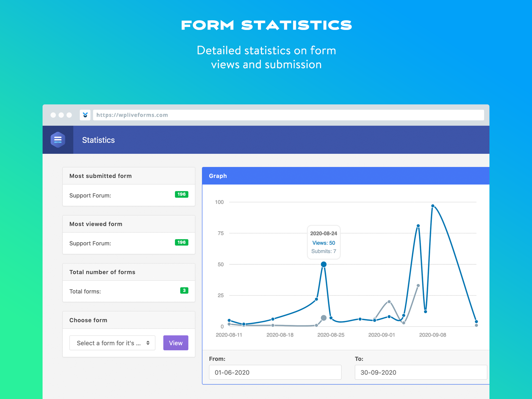Click the Live Forms favicon in the browser bar
The width and height of the screenshot is (532, 399).
click(x=85, y=115)
